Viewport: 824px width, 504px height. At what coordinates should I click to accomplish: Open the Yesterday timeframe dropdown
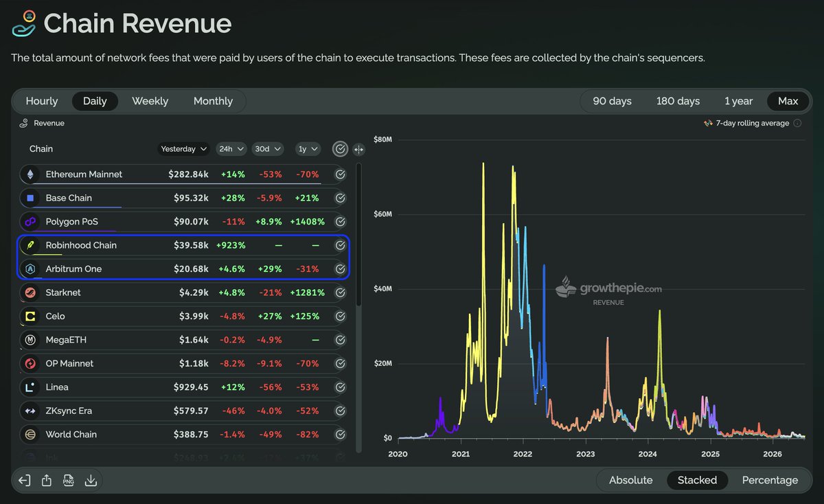point(184,149)
